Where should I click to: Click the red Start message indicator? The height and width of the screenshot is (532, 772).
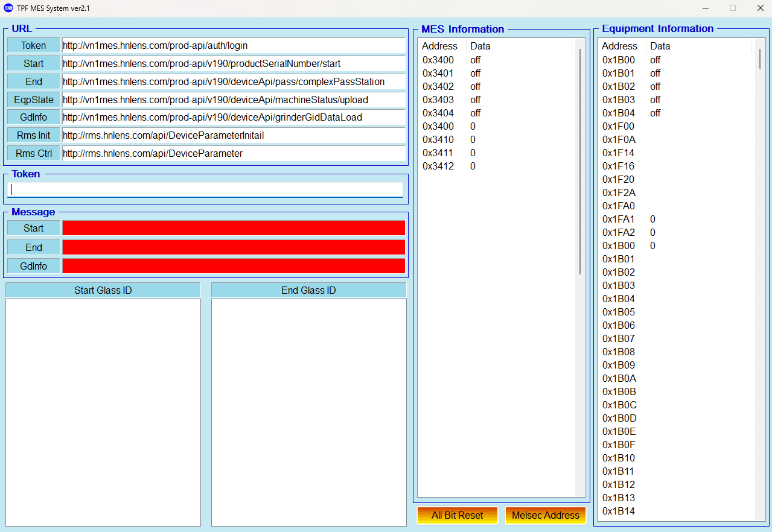click(x=233, y=228)
